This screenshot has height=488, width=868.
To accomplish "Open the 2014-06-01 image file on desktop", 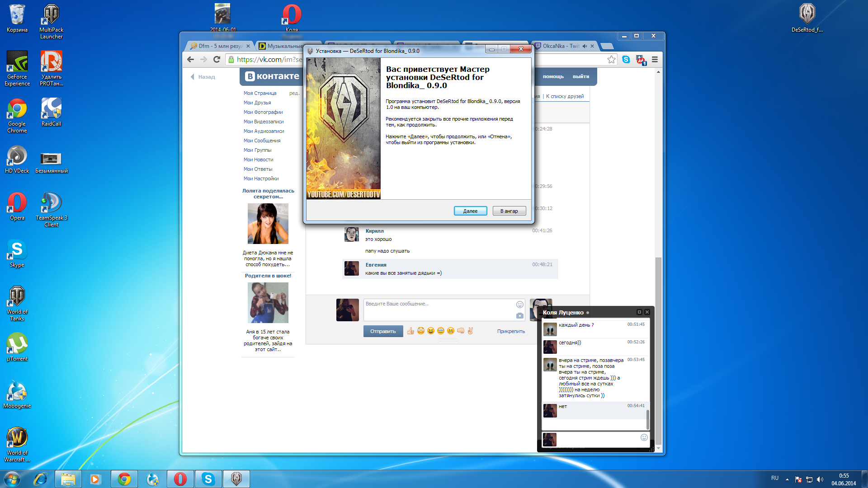I will pyautogui.click(x=222, y=18).
